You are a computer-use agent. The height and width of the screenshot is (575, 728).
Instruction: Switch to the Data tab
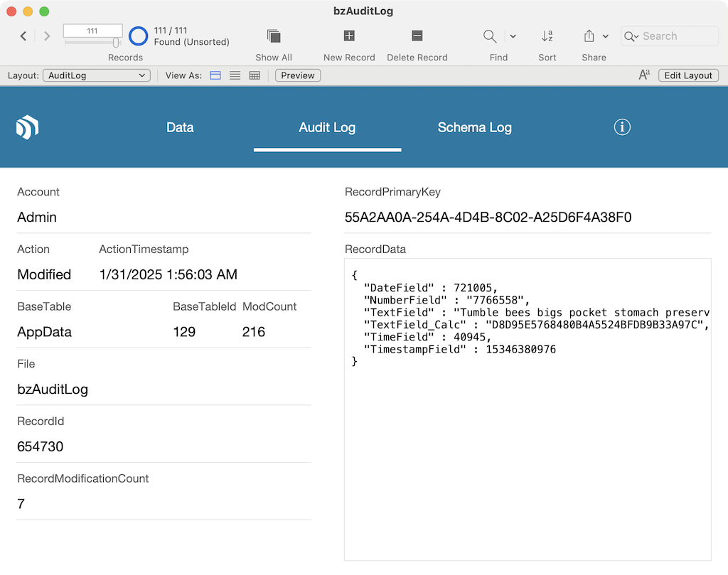180,128
